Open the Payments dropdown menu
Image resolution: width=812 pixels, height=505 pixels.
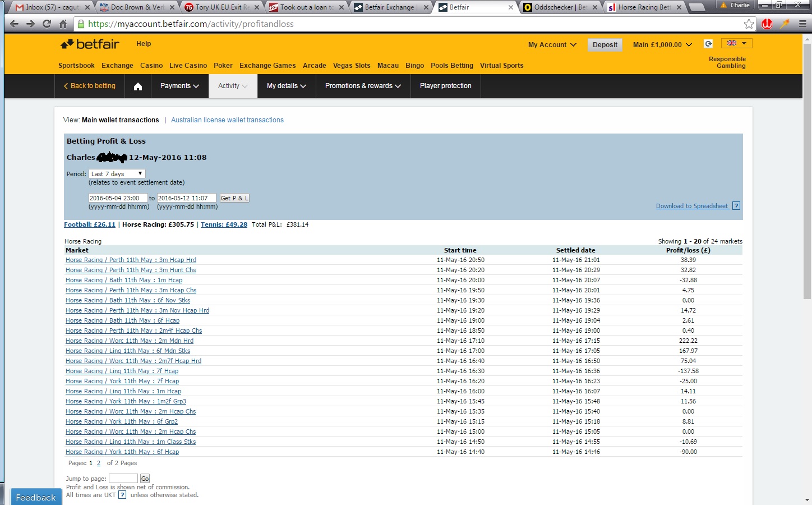point(179,86)
